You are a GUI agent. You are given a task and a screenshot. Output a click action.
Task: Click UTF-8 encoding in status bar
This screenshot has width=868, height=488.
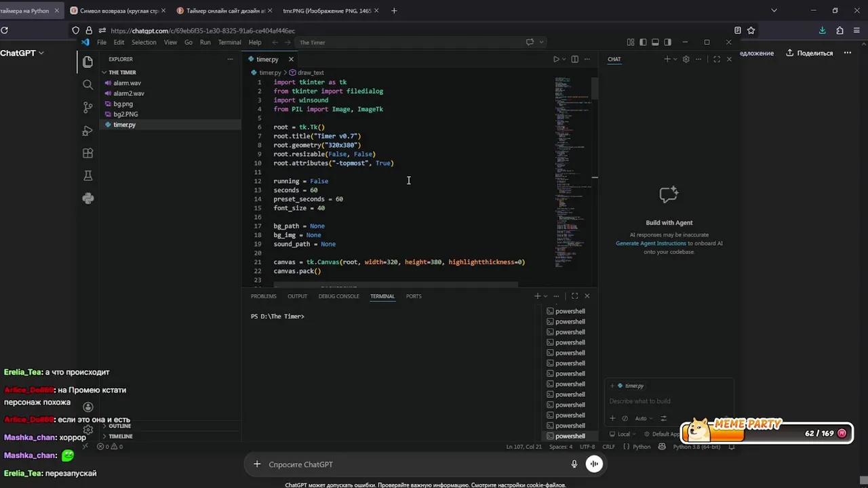(587, 447)
